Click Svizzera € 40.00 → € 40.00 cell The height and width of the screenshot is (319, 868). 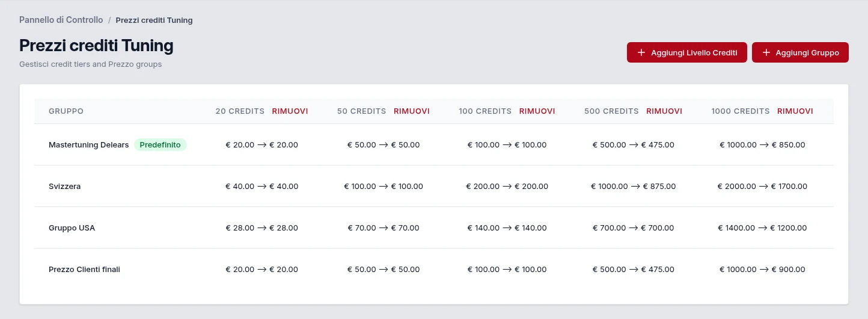point(262,187)
